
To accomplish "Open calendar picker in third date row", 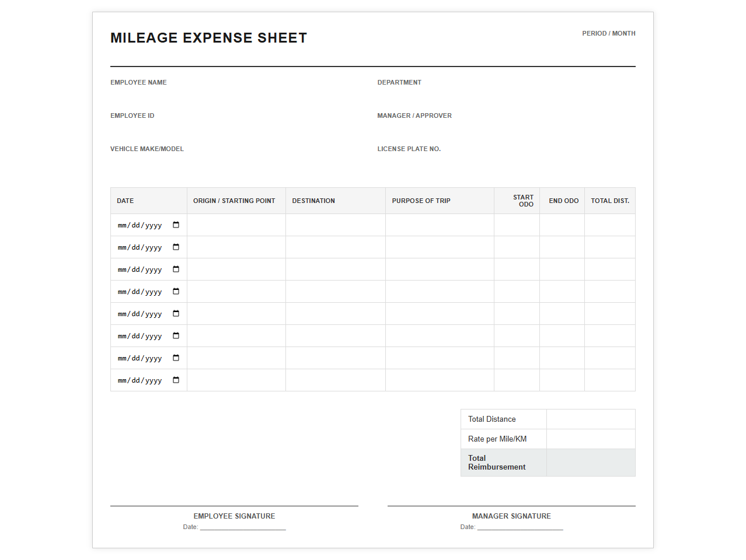I will 176,269.
